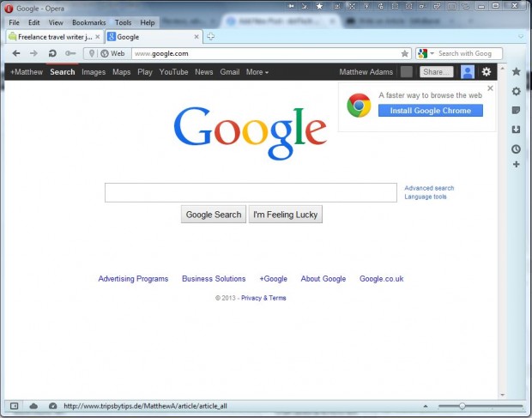Screen dimensions: 532x418
Task: Open the Help menu
Action: tap(148, 22)
